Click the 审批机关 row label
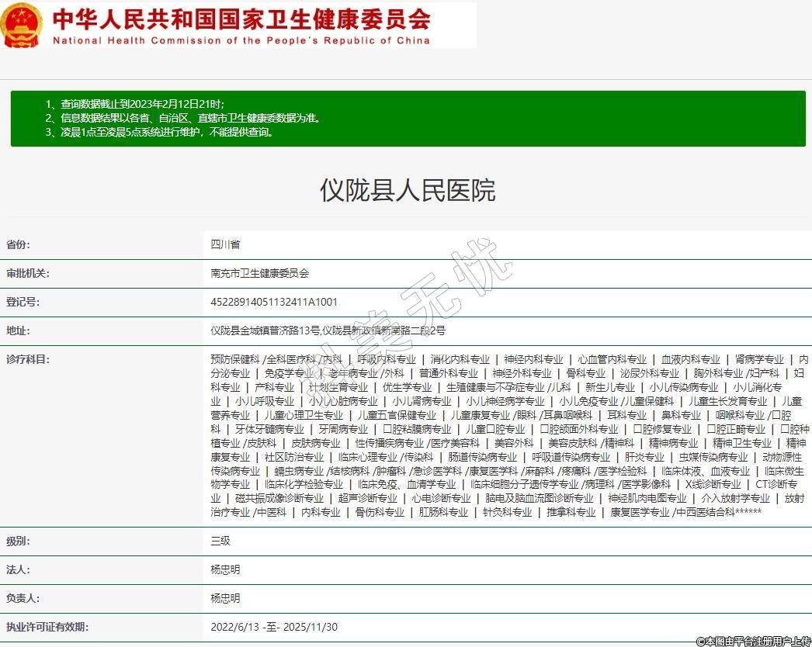Screen dimensions: 812x647 [28, 273]
